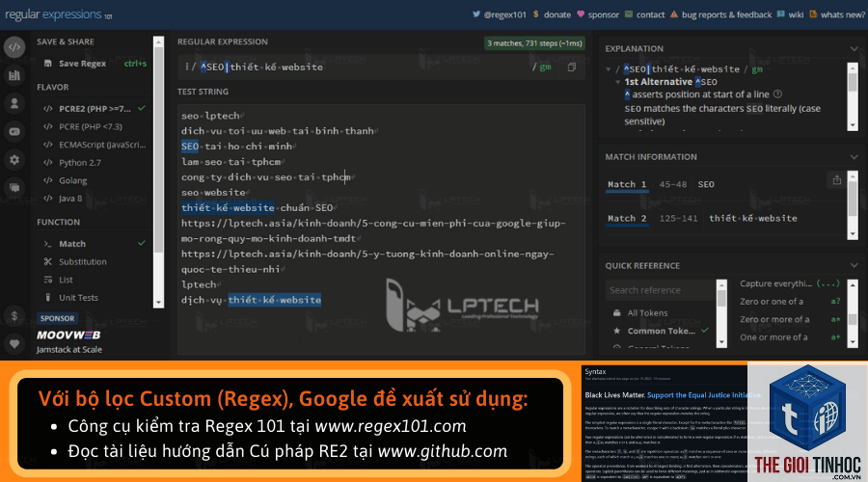This screenshot has width=868, height=482.
Task: Click Zero or one of a entry
Action: 791,302
